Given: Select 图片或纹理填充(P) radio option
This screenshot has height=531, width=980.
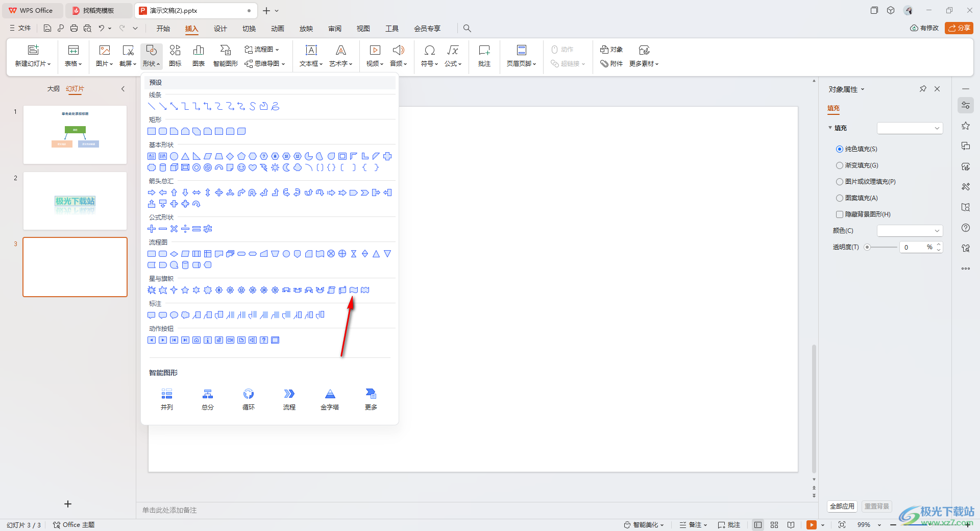Looking at the screenshot, I should (840, 182).
